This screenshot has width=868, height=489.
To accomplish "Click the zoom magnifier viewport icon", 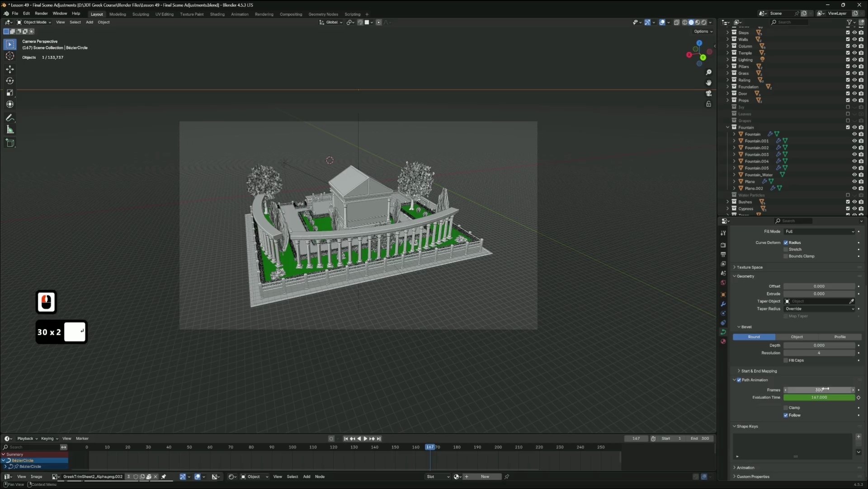I will click(x=708, y=72).
